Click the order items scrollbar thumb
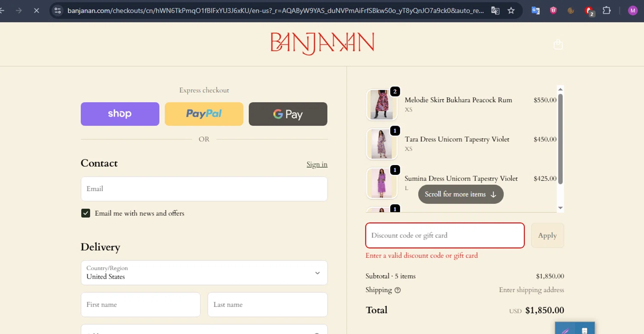The height and width of the screenshot is (334, 644). click(x=560, y=138)
